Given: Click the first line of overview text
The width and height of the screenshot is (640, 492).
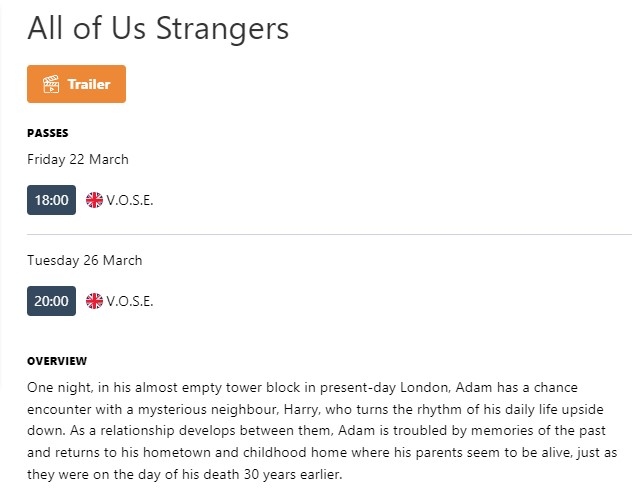Looking at the screenshot, I should (x=302, y=387).
